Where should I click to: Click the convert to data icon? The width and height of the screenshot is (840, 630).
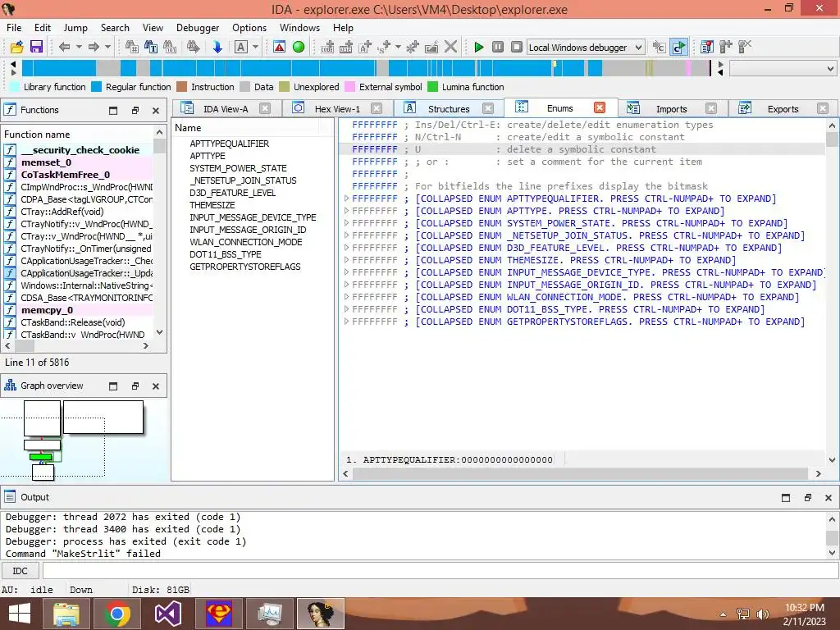pos(346,47)
